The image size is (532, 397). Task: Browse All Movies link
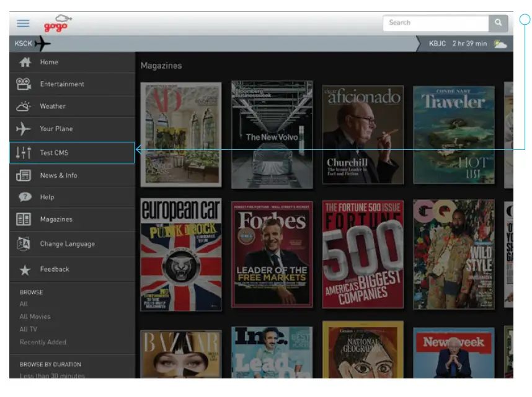click(35, 316)
